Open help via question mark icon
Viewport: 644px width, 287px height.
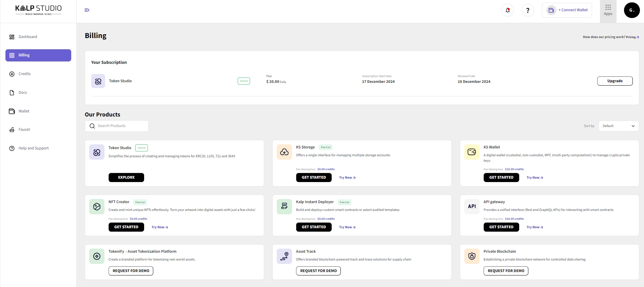pos(528,10)
